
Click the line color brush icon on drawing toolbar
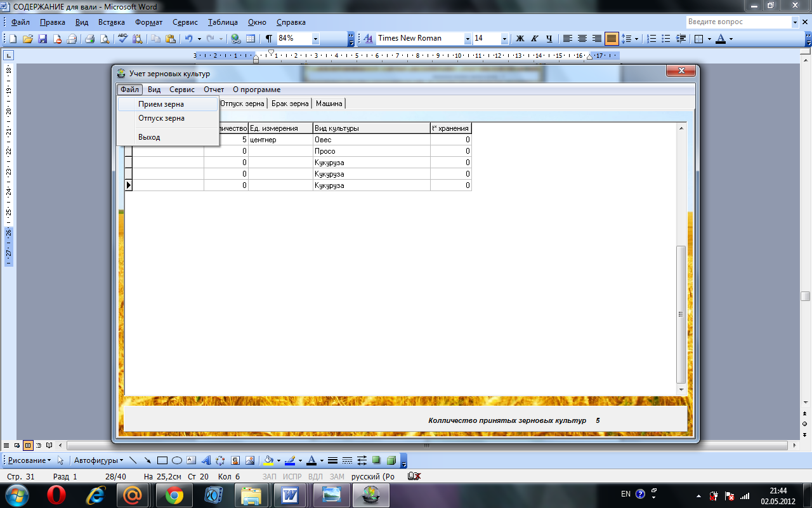point(290,460)
